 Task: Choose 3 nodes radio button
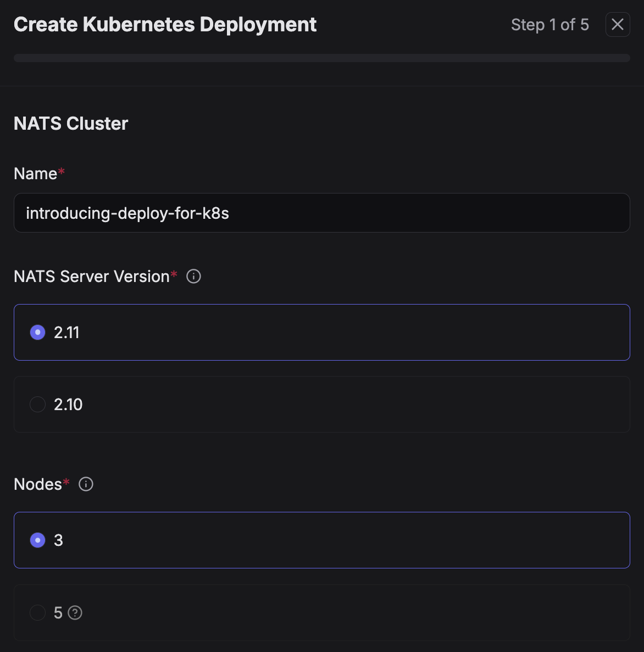(x=37, y=540)
